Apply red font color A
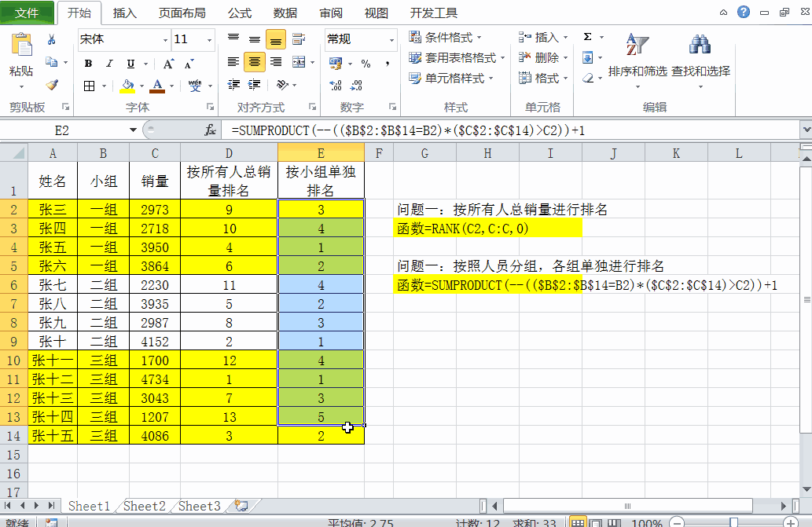This screenshot has width=812, height=527. pos(157,86)
